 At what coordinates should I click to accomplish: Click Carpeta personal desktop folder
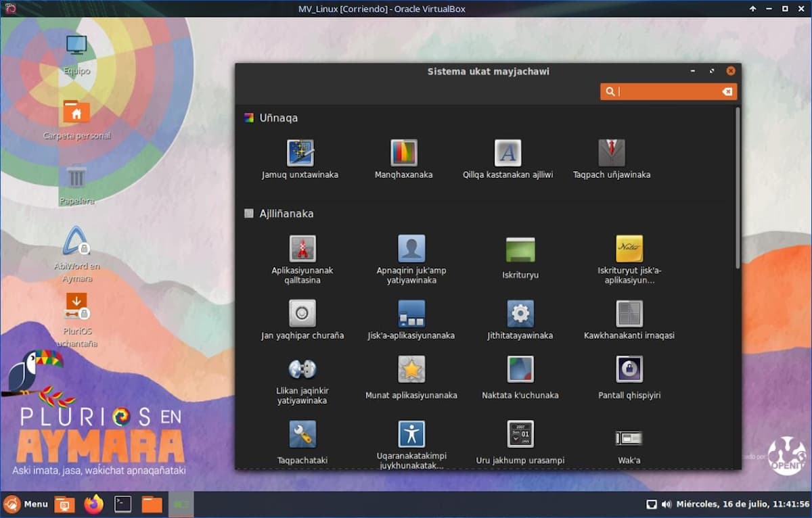pos(76,112)
